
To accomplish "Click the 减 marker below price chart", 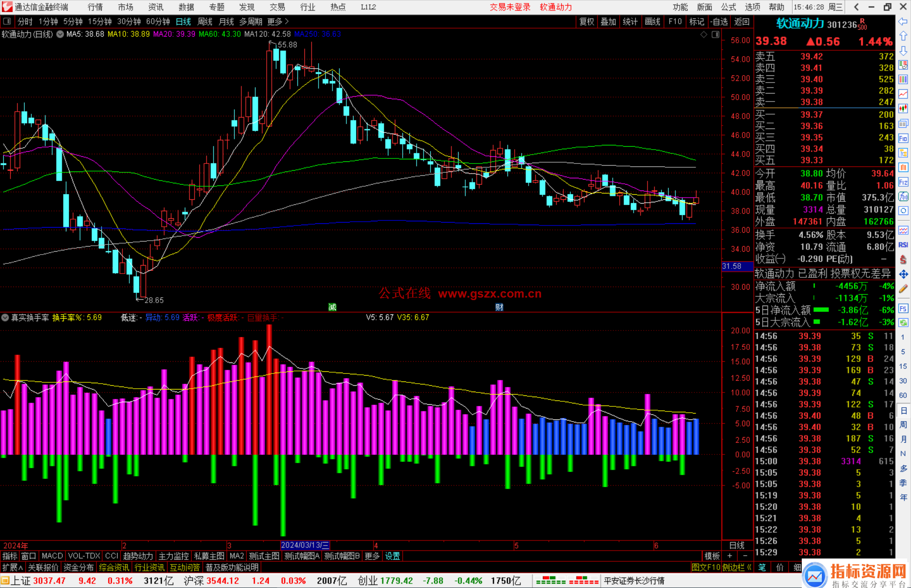I will [332, 307].
